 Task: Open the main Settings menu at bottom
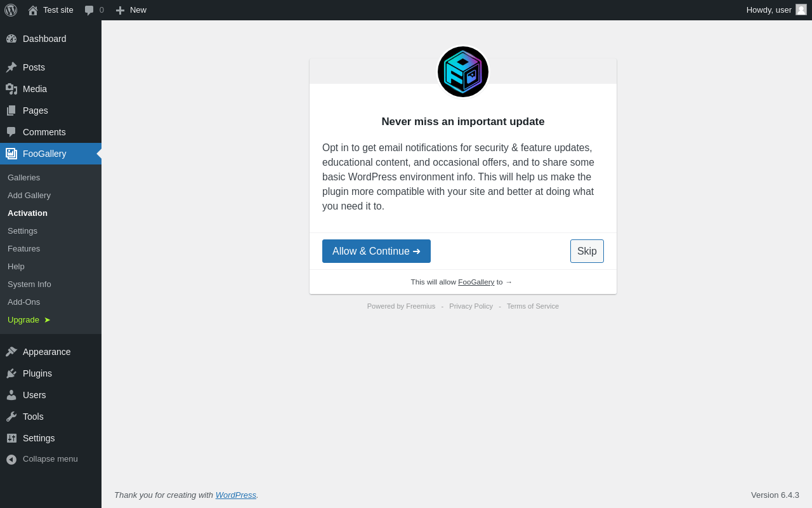point(51,438)
